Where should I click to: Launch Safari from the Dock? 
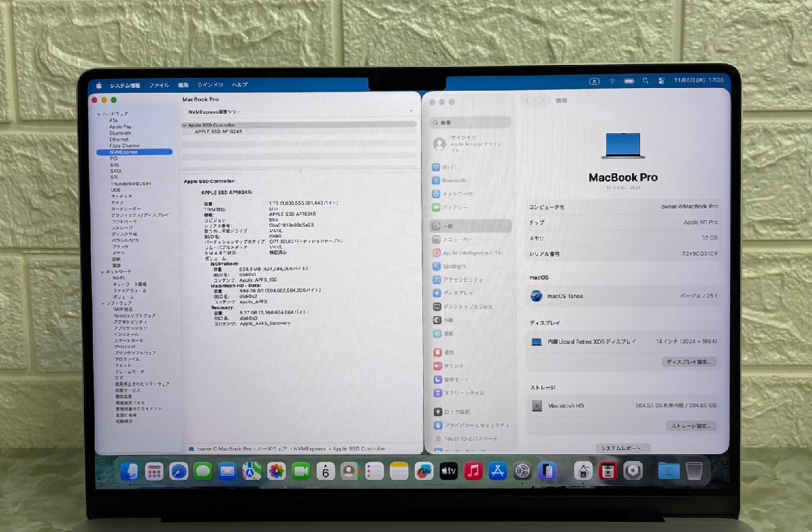pyautogui.click(x=179, y=471)
